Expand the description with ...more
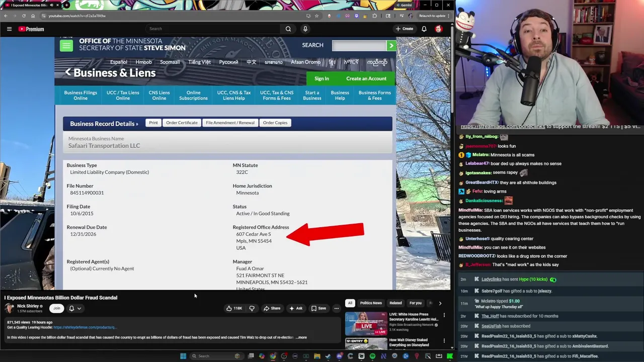Viewport: 644px width, 362px height. (301, 337)
